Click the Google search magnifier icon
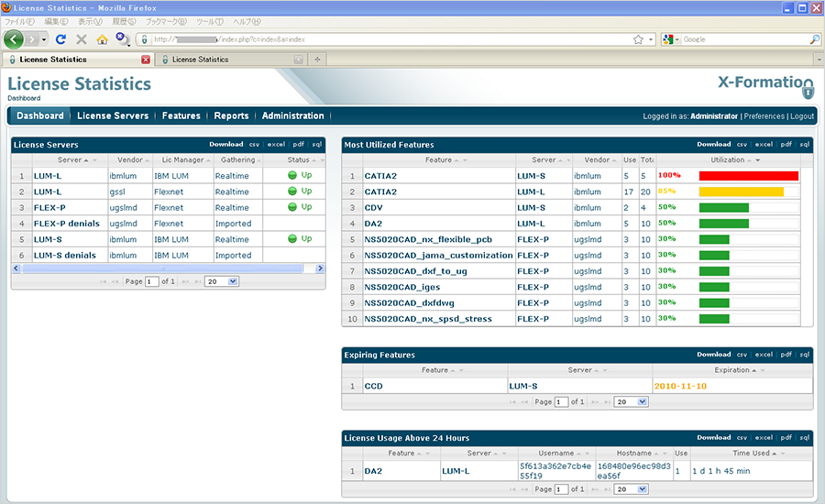 click(x=815, y=39)
